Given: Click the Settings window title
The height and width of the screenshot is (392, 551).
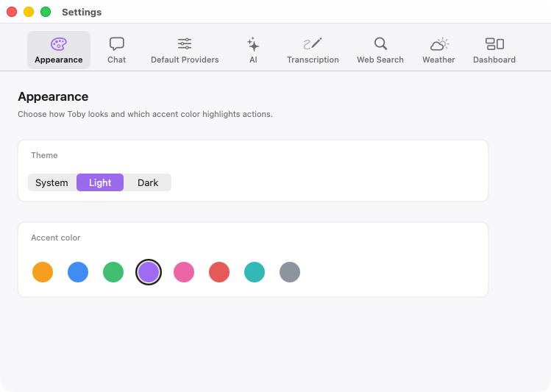Looking at the screenshot, I should pos(82,12).
